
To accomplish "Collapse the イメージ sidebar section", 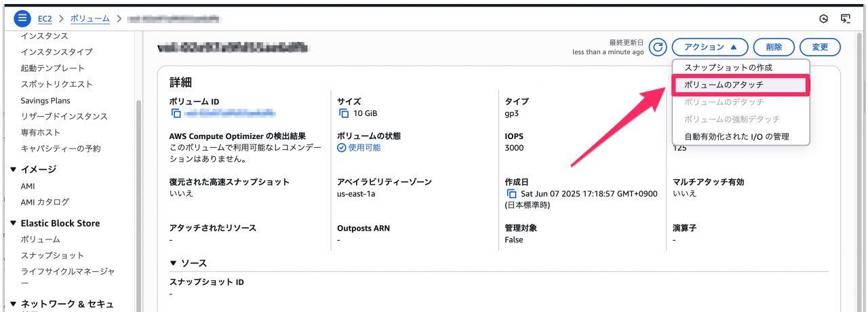I will pyautogui.click(x=14, y=170).
